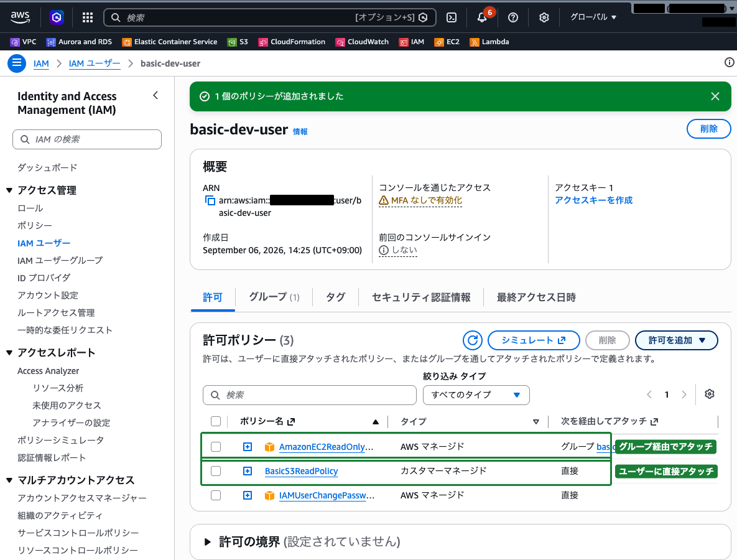Click IAM Users breadcrumb link

(x=95, y=63)
